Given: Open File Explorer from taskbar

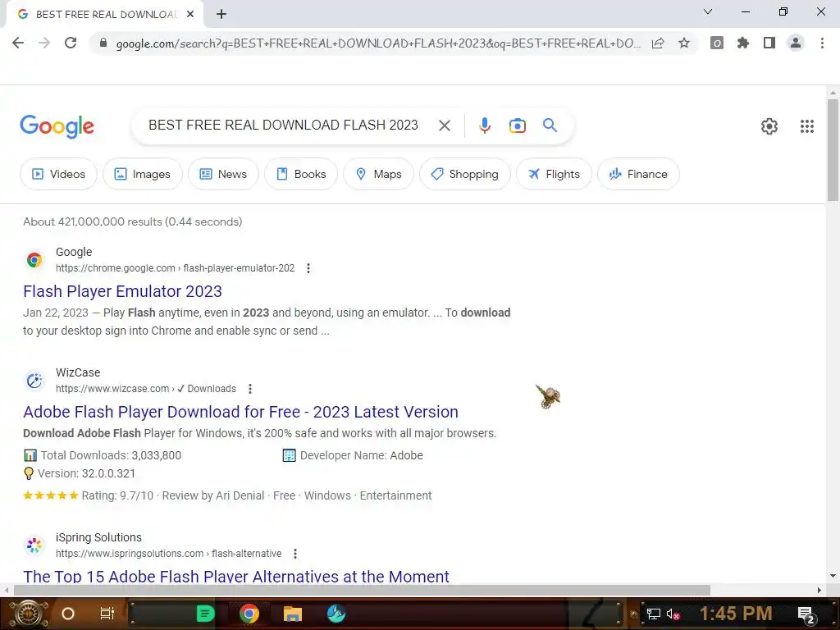Looking at the screenshot, I should tap(293, 614).
